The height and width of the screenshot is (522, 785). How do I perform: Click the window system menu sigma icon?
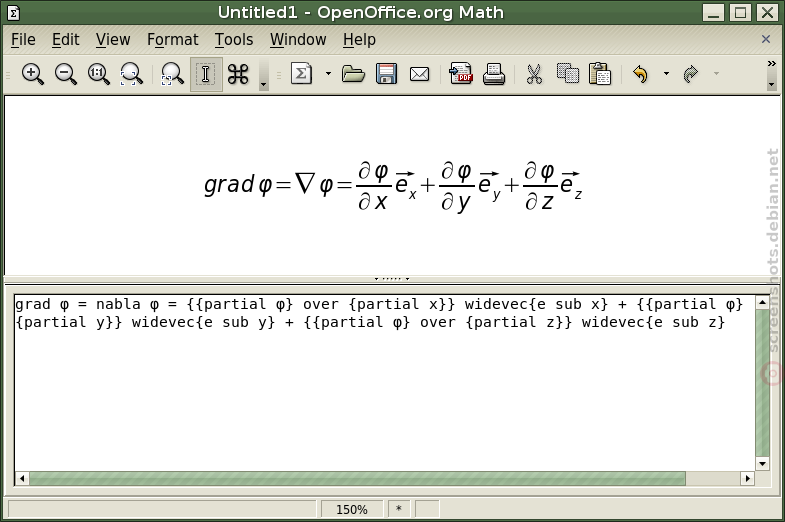click(x=14, y=13)
